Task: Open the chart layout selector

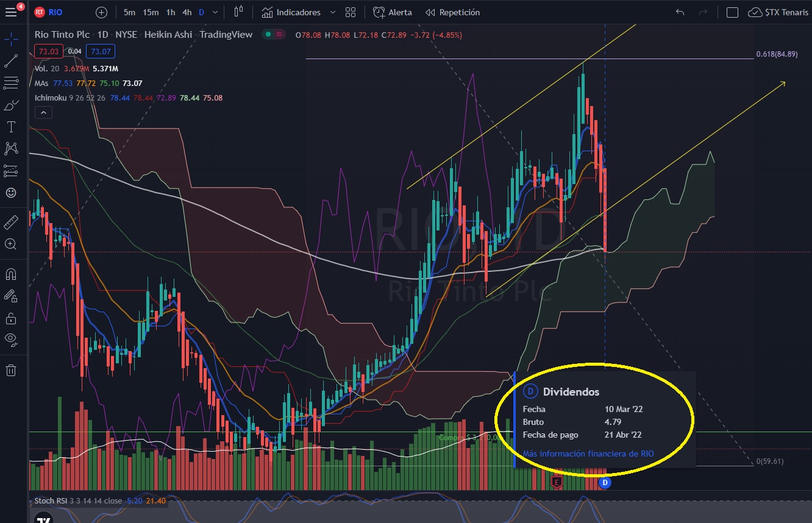Action: pyautogui.click(x=733, y=12)
